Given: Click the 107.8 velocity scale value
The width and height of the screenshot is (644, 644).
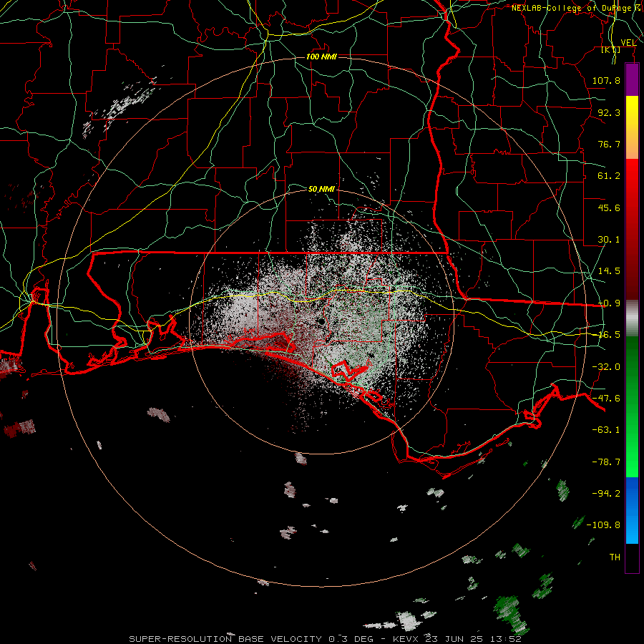Looking at the screenshot, I should click(606, 80).
